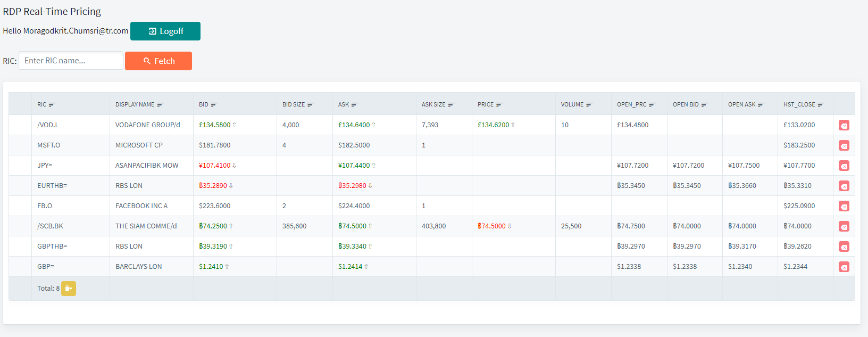Click the £134.5800 bid value
This screenshot has width=868, height=337.
tap(215, 125)
